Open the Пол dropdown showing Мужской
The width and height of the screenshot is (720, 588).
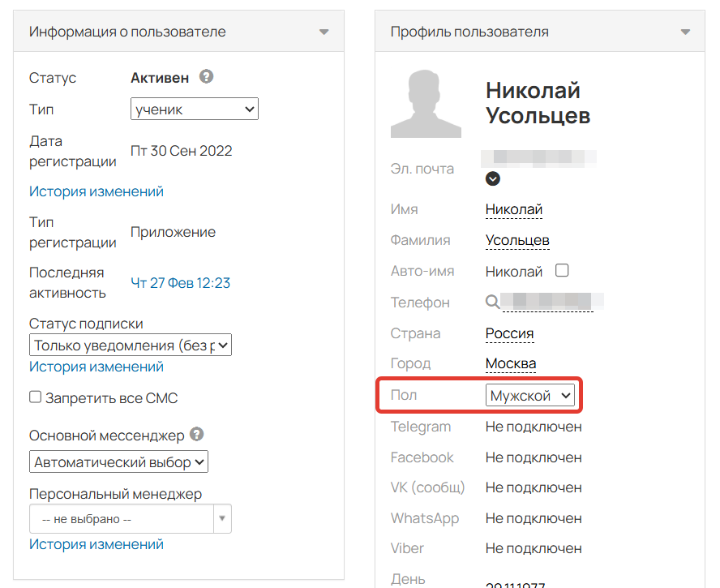click(x=530, y=396)
